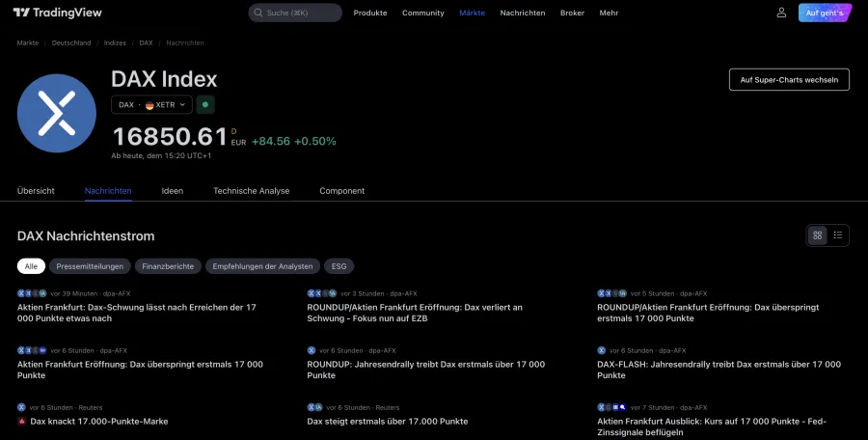Go to Deutschland breadcrumb

point(71,42)
